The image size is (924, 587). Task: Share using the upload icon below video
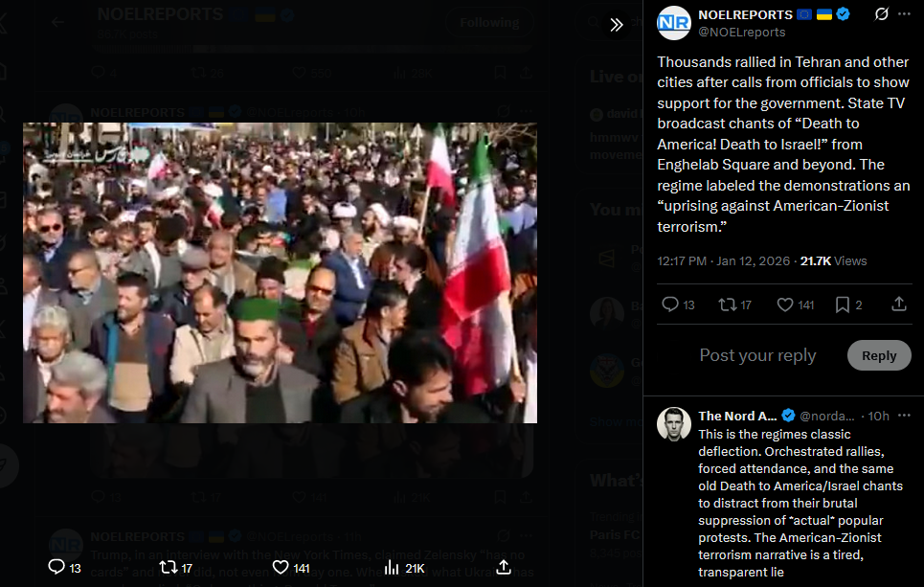(504, 567)
